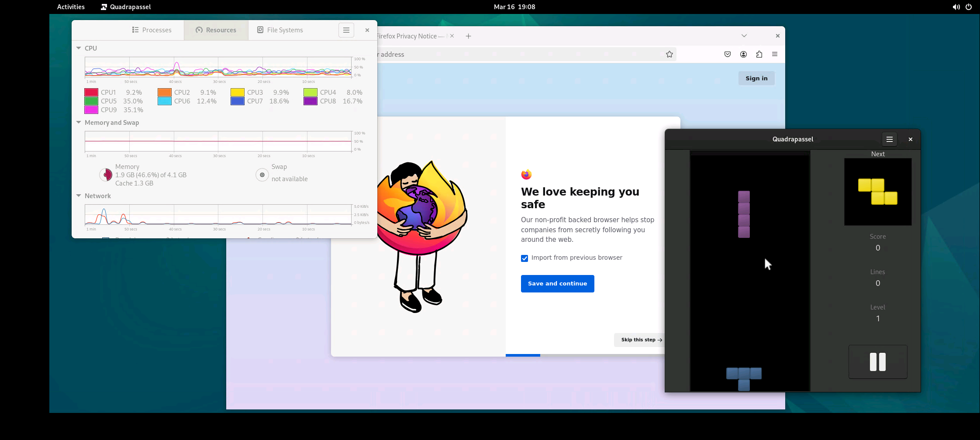Open Firefox application menu
980x440 pixels.
775,54
